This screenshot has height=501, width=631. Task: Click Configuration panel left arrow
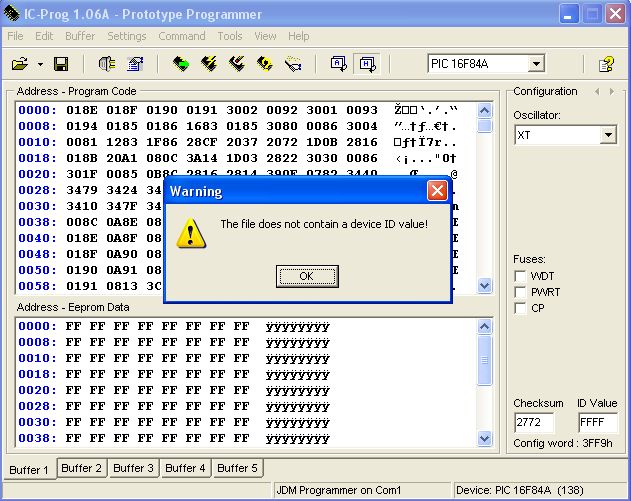coord(597,92)
